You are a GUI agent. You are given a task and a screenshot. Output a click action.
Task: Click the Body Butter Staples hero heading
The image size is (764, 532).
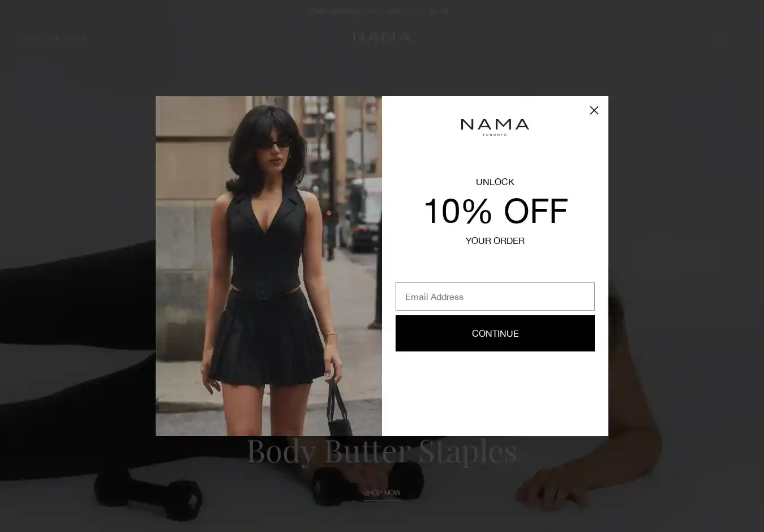point(382,452)
